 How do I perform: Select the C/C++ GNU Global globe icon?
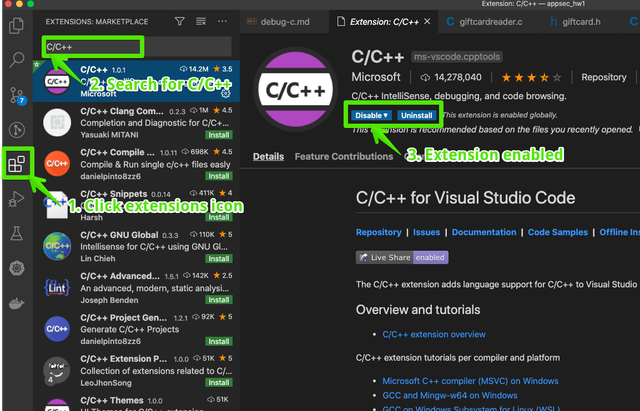(57, 246)
